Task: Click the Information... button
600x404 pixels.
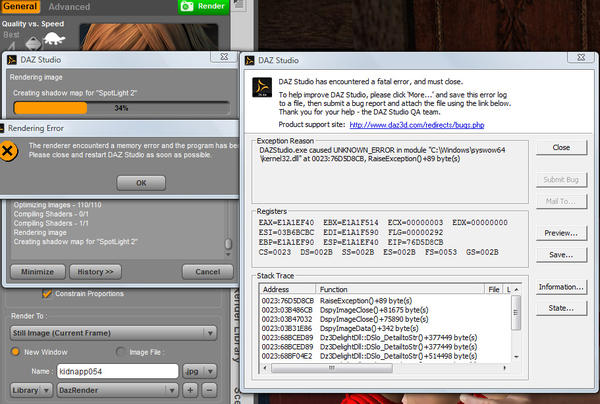Action: coord(561,287)
